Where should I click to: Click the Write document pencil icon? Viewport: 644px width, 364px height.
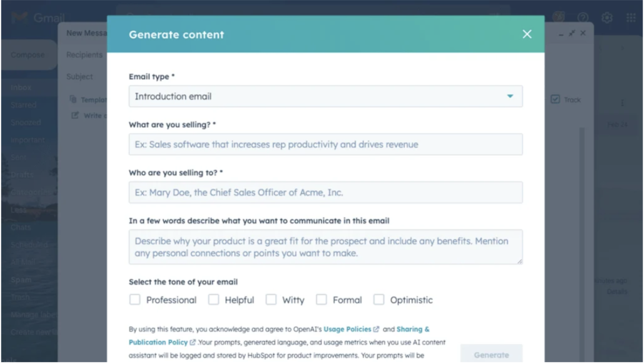tap(75, 115)
